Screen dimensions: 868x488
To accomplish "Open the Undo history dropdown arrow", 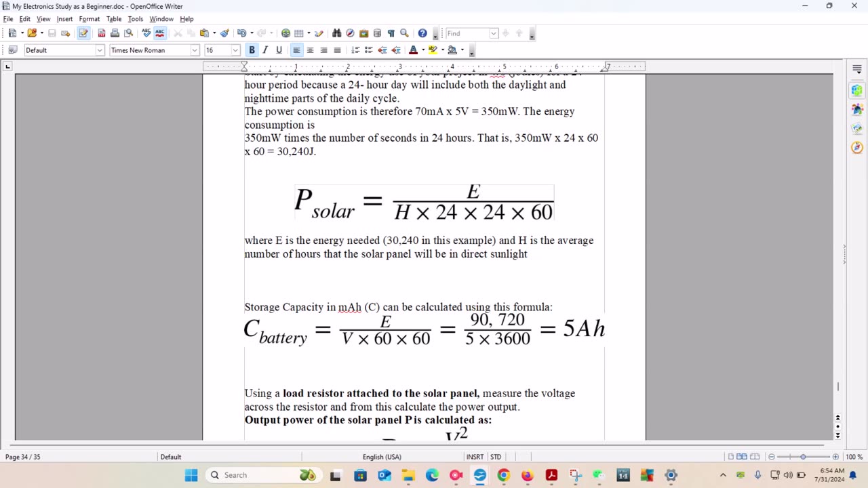I will tap(251, 33).
